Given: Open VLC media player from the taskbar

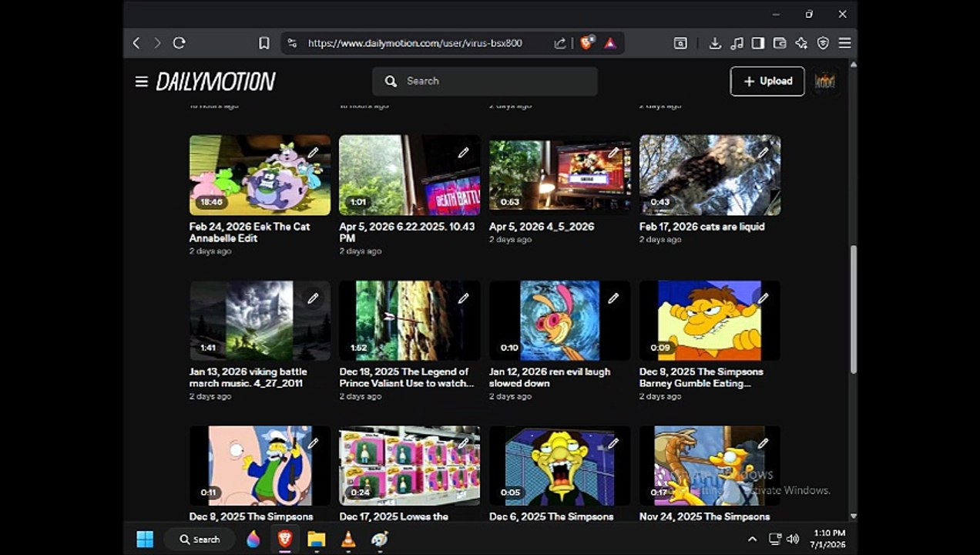Looking at the screenshot, I should click(x=348, y=539).
